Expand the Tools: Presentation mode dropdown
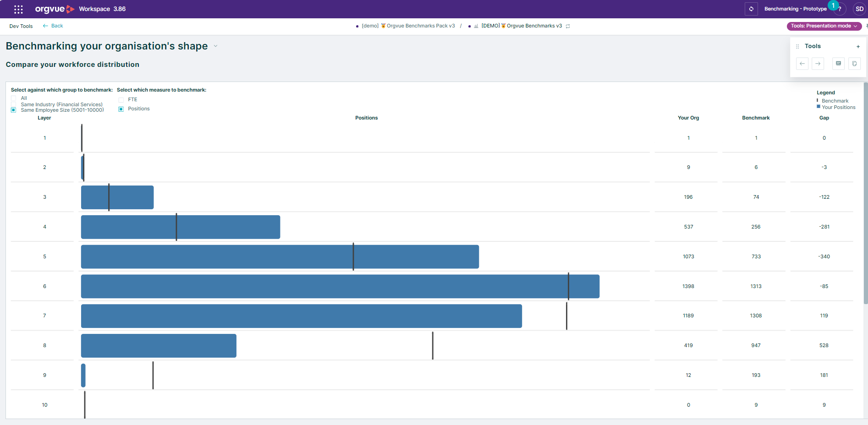The image size is (868, 425). click(824, 26)
